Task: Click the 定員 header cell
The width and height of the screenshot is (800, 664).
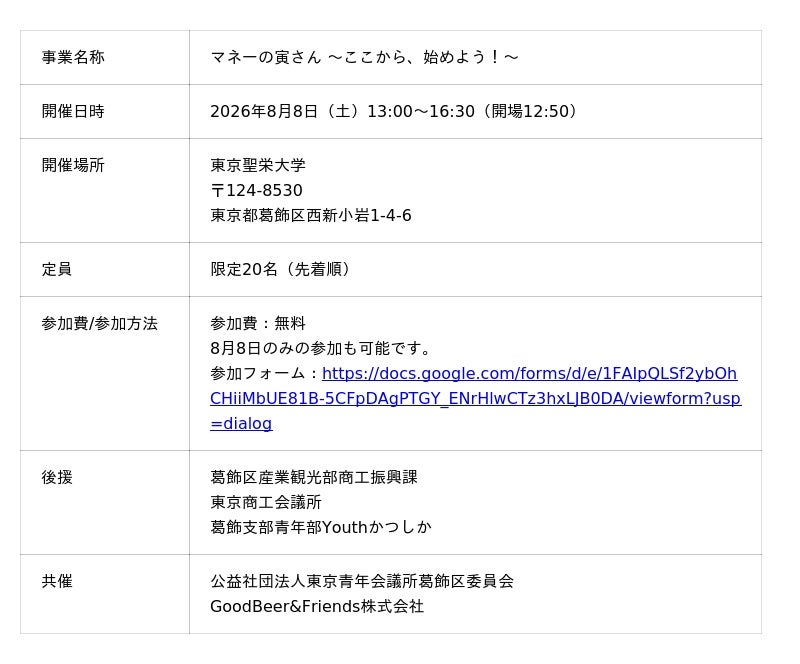Action: pos(105,269)
